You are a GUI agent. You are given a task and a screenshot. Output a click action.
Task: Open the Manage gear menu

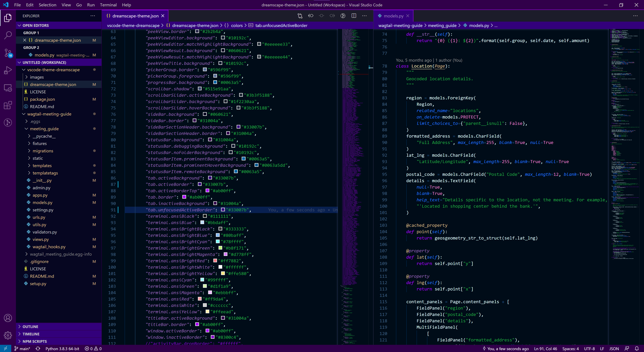[x=8, y=335]
